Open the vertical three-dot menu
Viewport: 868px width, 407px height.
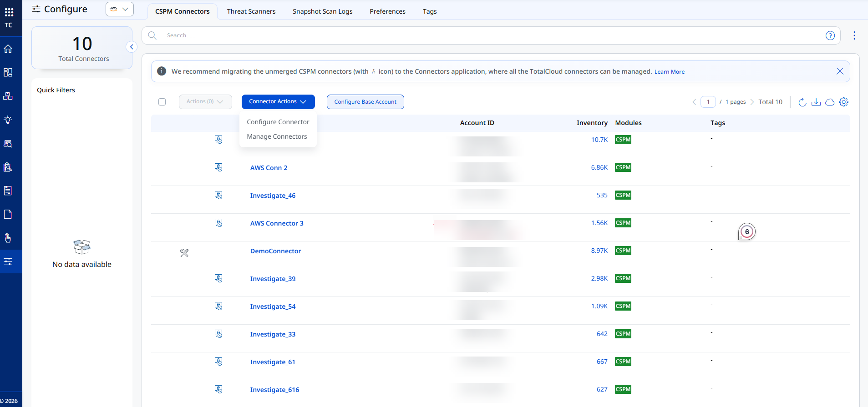(854, 35)
